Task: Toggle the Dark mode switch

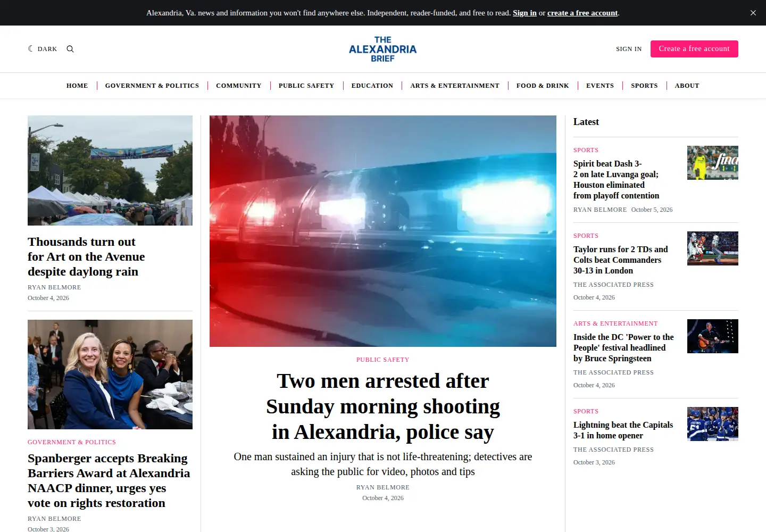Action: (43, 49)
